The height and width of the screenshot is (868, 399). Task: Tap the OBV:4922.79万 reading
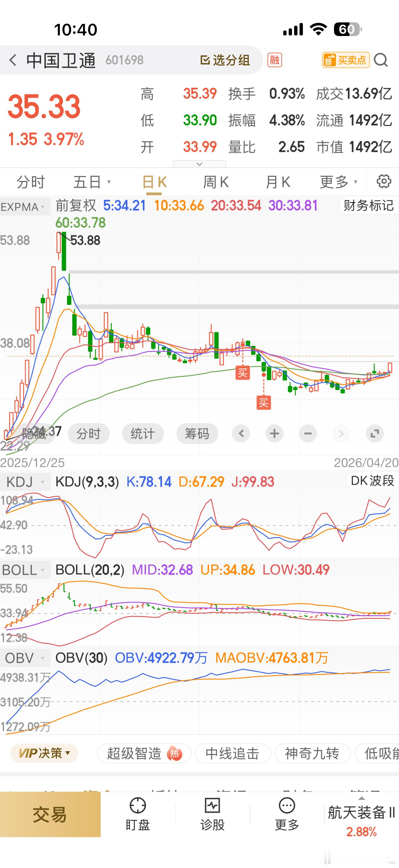[161, 658]
